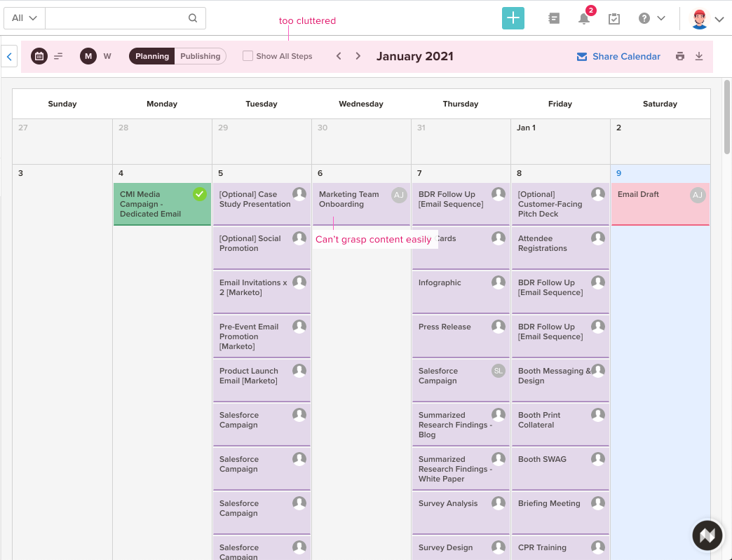Open the CPR Training card
The width and height of the screenshot is (732, 560).
[x=560, y=548]
